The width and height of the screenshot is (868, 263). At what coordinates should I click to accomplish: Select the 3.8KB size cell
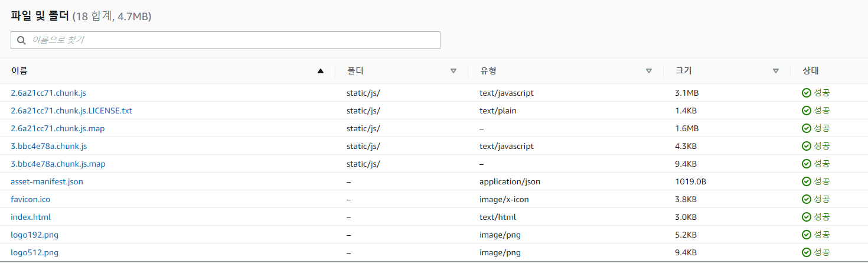(686, 199)
